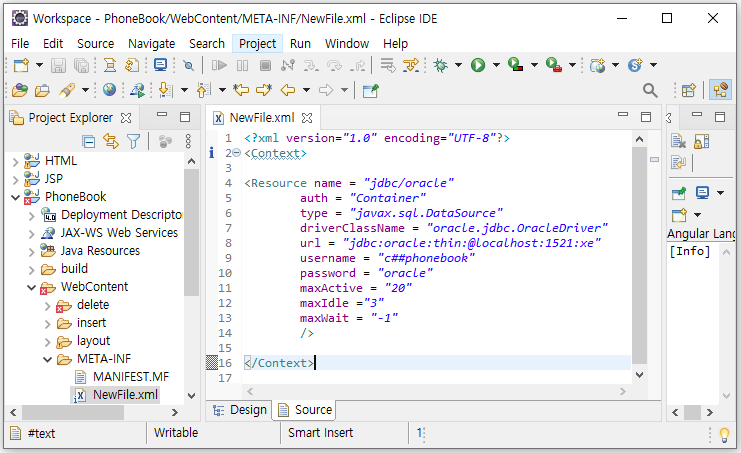741x453 pixels.
Task: Maximize the editor area
Action: (646, 117)
